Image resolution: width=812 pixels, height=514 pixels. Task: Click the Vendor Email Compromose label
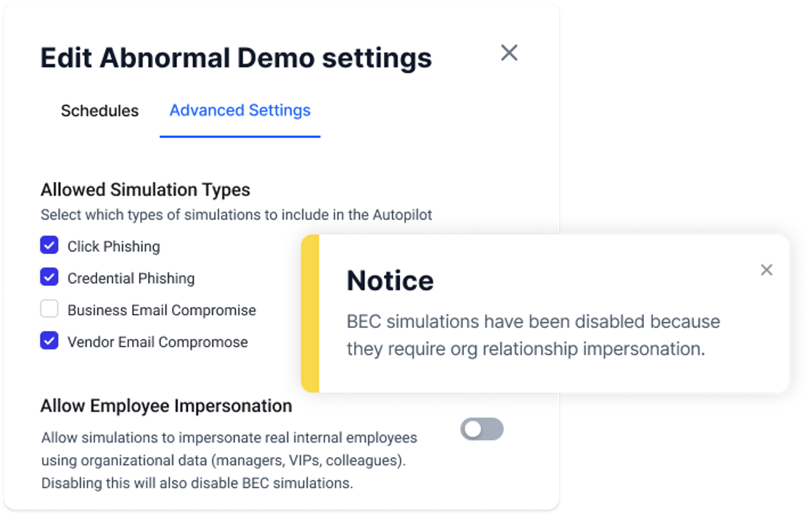pyautogui.click(x=158, y=342)
